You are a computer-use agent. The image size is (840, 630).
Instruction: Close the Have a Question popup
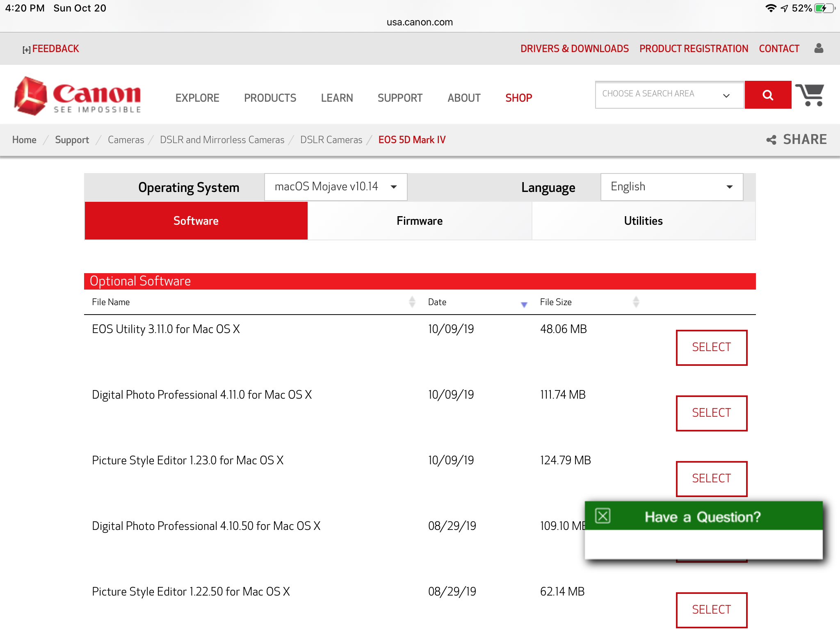603,516
